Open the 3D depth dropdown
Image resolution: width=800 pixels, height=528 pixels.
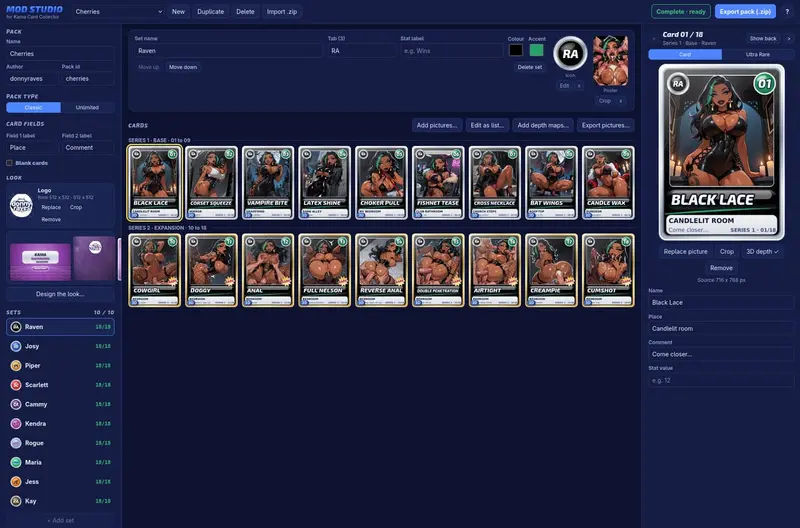coord(762,252)
